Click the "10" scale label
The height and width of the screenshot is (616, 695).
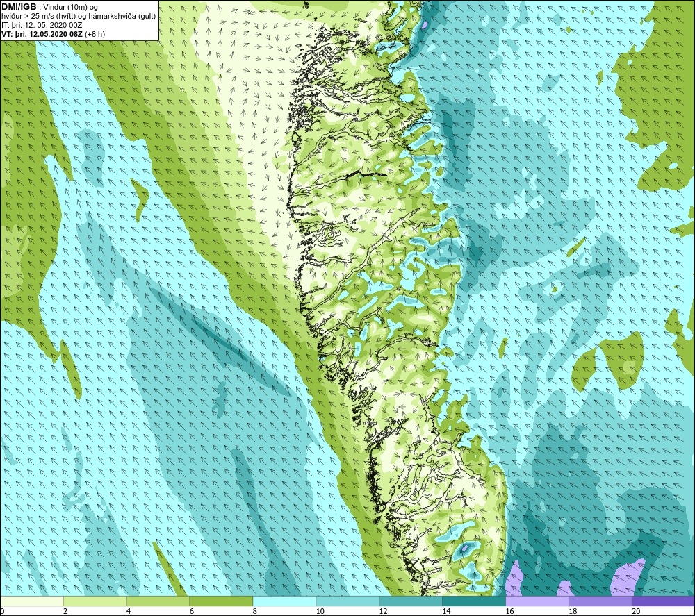pos(320,611)
